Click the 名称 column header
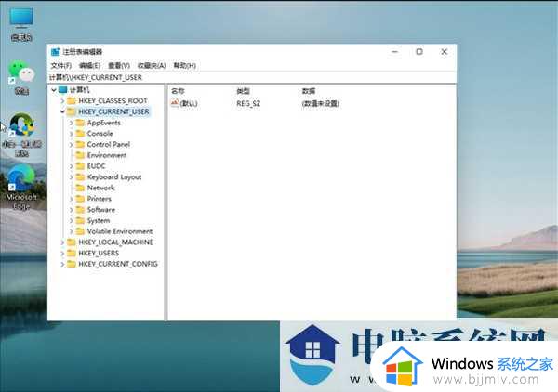Image resolution: width=558 pixels, height=392 pixels. click(x=178, y=91)
